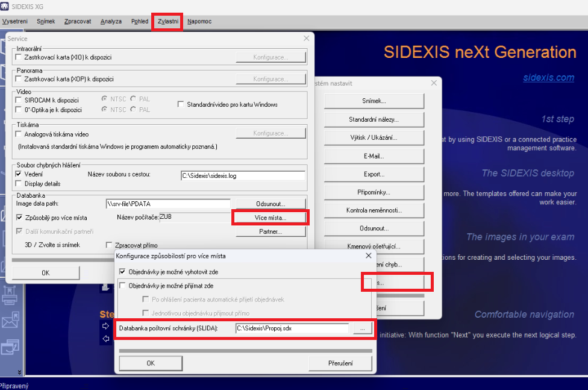
Task: Uncheck the Vedení checkbox
Action: (18, 174)
